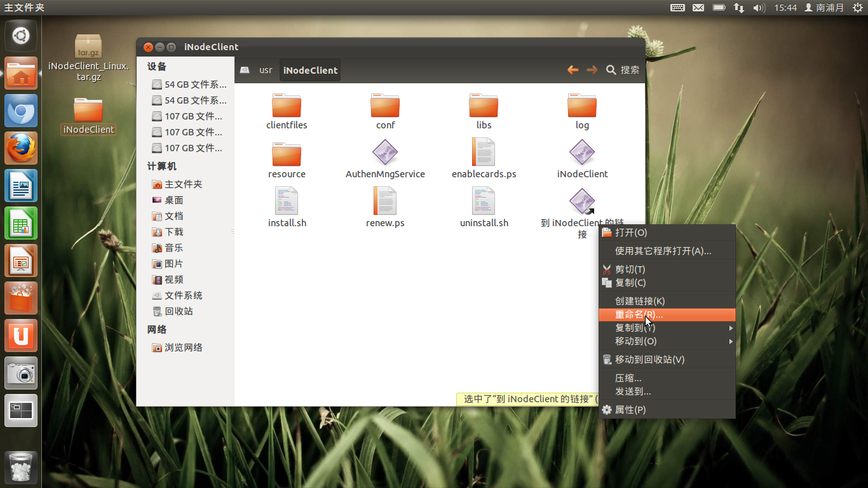The height and width of the screenshot is (488, 868).
Task: Launch the Chromium browser from the launcher
Action: [x=21, y=111]
